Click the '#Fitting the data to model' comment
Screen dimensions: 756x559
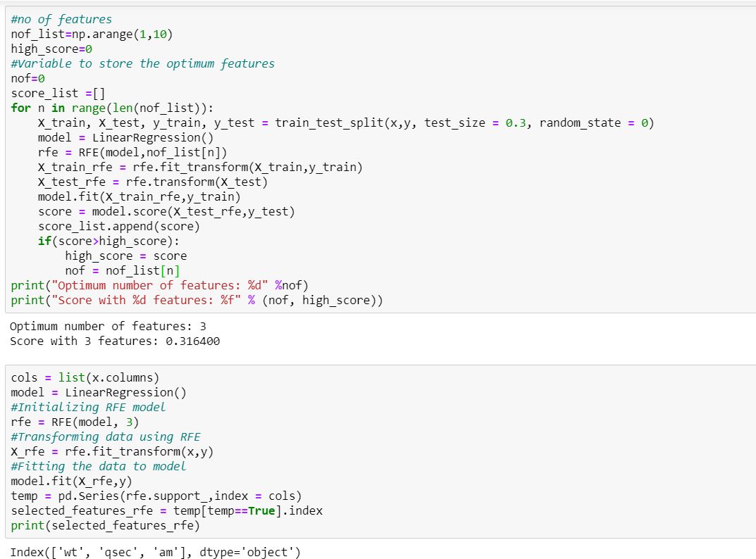click(99, 467)
